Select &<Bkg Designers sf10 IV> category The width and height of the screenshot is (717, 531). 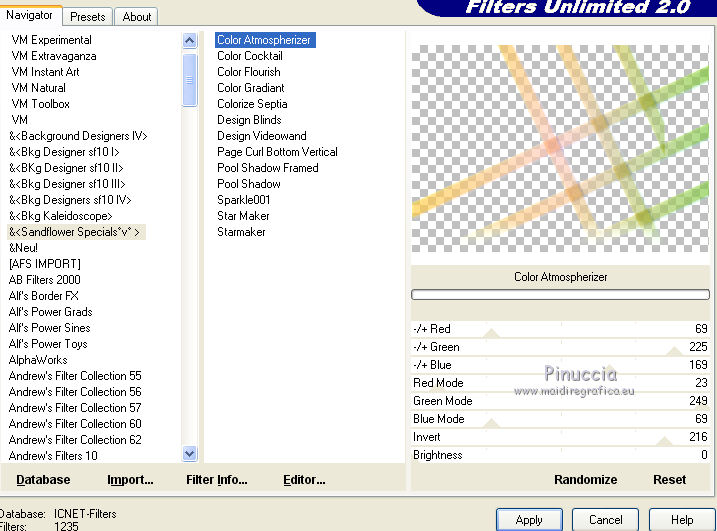point(70,200)
